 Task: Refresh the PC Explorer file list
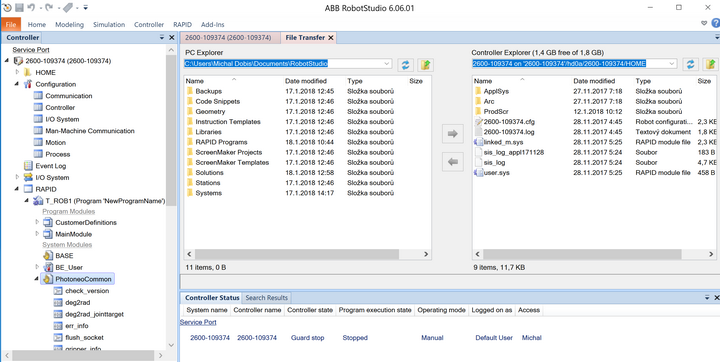coord(405,65)
